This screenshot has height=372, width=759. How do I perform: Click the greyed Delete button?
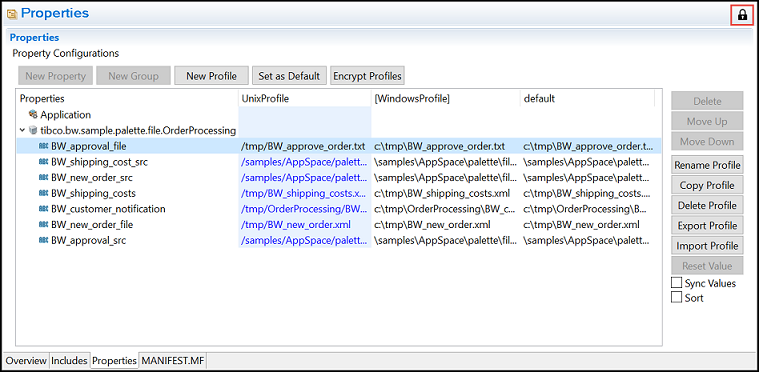point(707,101)
